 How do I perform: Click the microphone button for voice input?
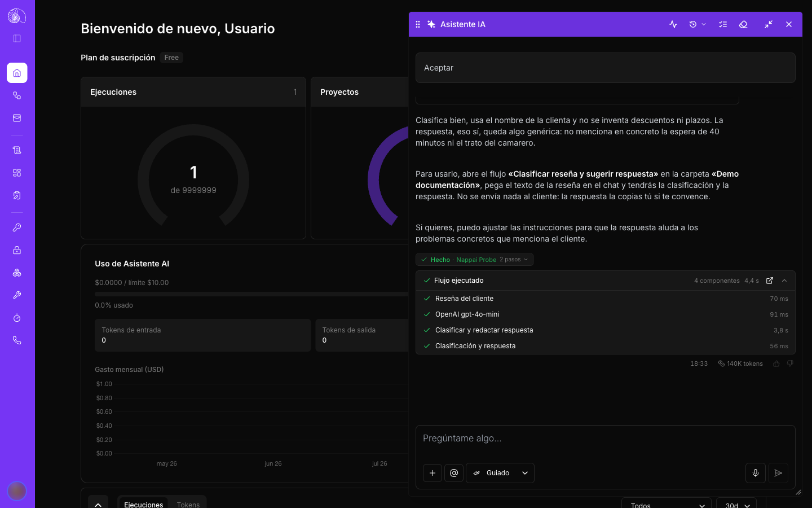(x=756, y=473)
